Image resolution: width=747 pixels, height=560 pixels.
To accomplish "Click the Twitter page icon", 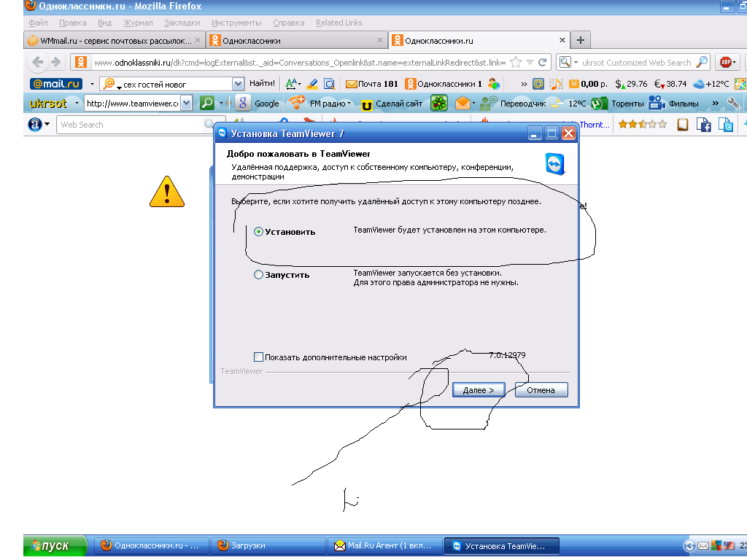I will (x=726, y=125).
